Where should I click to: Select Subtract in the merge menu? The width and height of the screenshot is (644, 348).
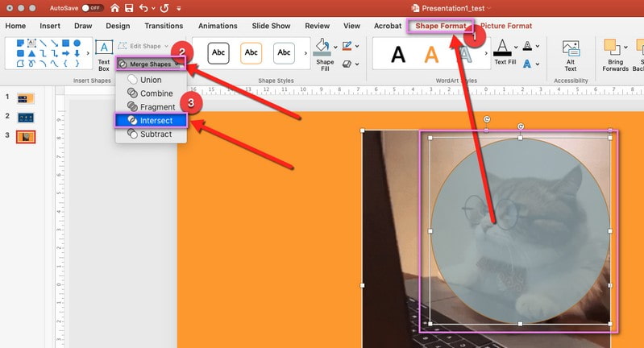[151, 134]
